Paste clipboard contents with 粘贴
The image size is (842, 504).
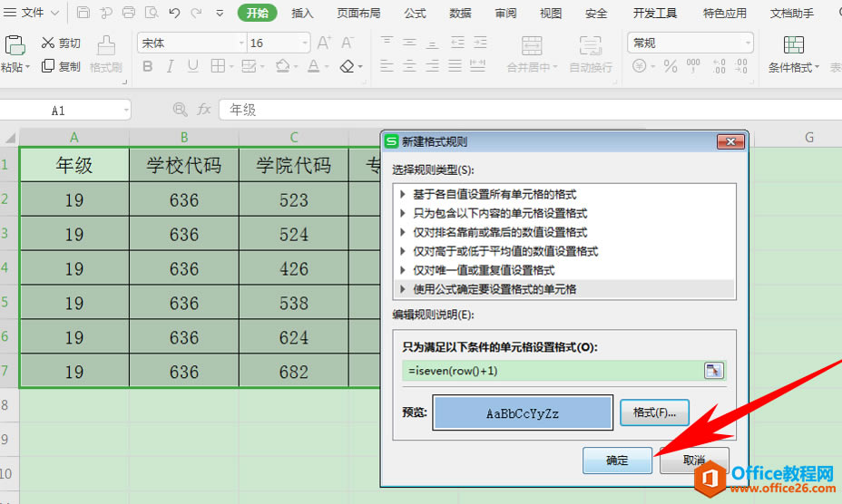pos(15,53)
